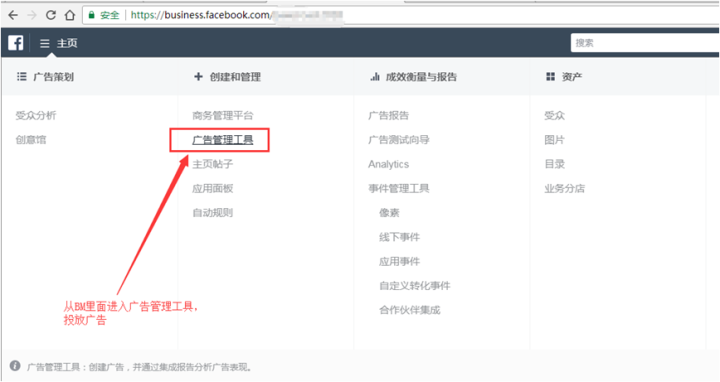Open 自动规则
The image size is (720, 382).
pos(213,213)
